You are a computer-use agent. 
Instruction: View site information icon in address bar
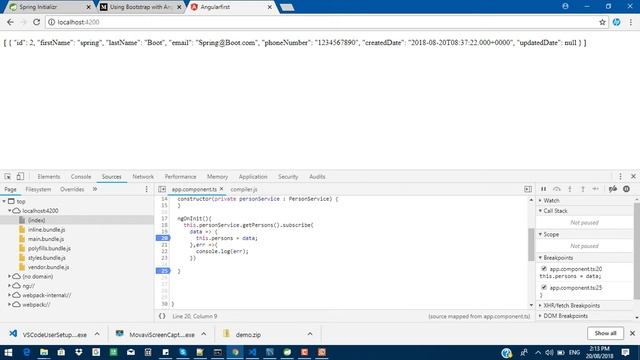pyautogui.click(x=51, y=22)
